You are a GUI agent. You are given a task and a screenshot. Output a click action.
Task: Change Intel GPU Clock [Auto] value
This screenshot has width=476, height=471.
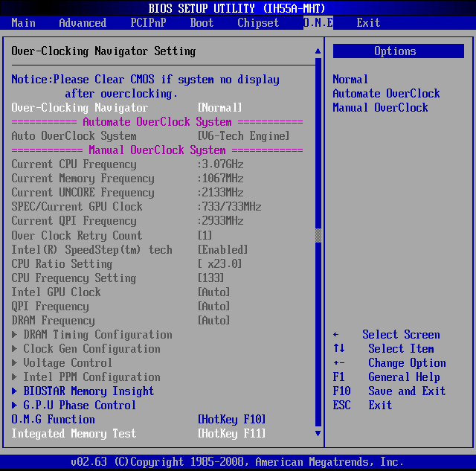pos(213,292)
